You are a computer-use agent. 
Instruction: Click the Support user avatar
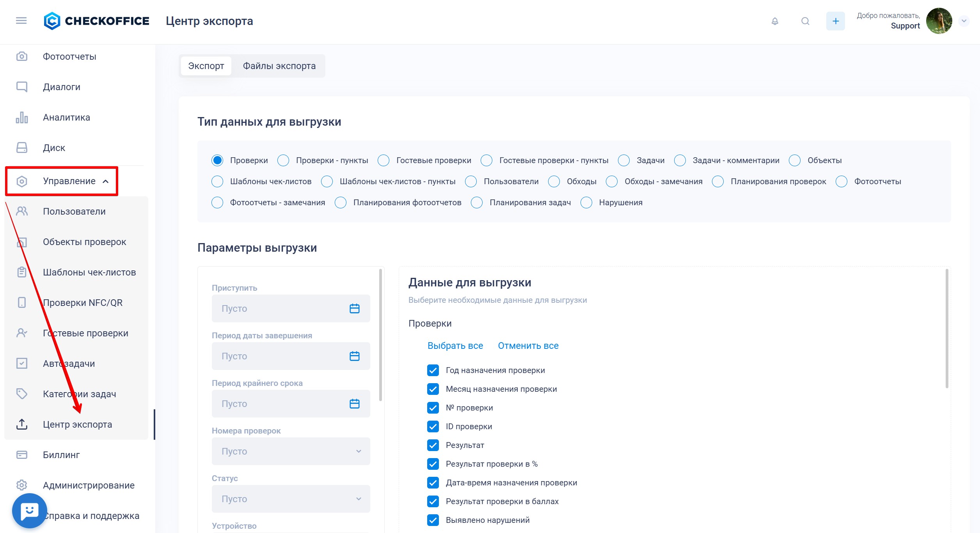click(939, 21)
